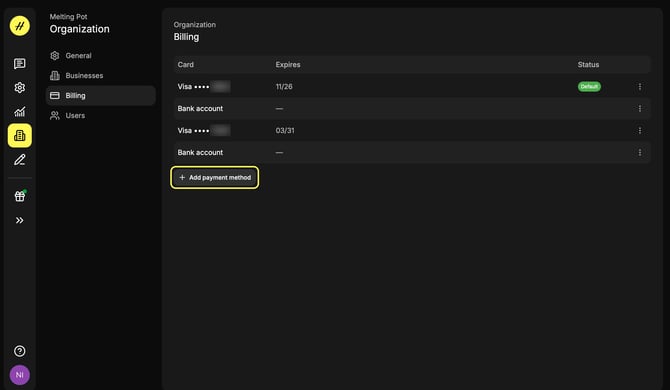The width and height of the screenshot is (670, 390).
Task: Expand the sidebar with double-chevron icon
Action: point(20,220)
